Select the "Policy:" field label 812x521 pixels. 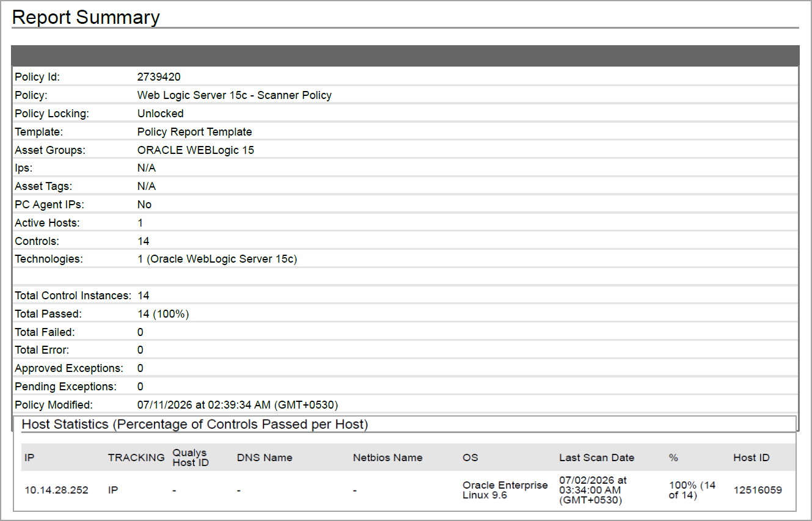(31, 95)
